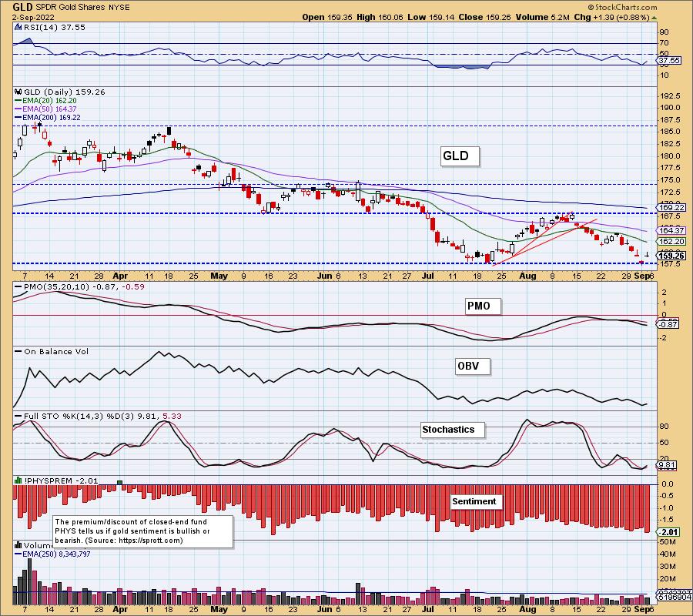The height and width of the screenshot is (616, 693).
Task: Click the Volume 5.2M value in the header
Action: coord(542,17)
